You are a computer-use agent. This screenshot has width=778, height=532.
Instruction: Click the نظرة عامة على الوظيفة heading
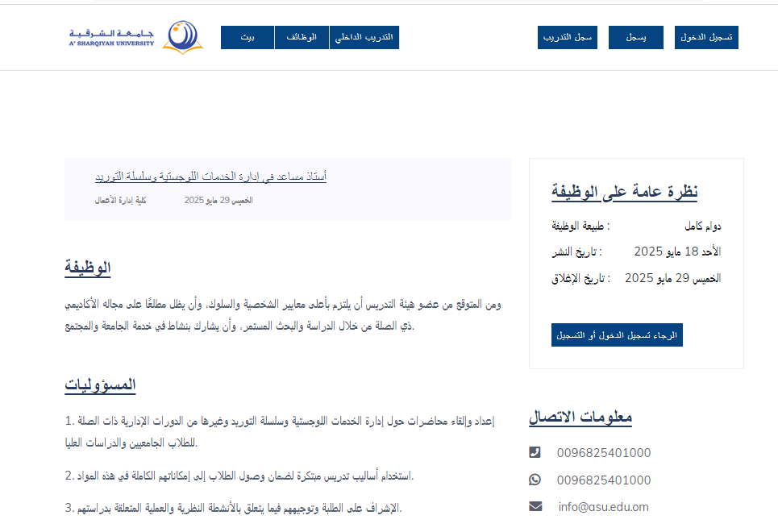(624, 191)
